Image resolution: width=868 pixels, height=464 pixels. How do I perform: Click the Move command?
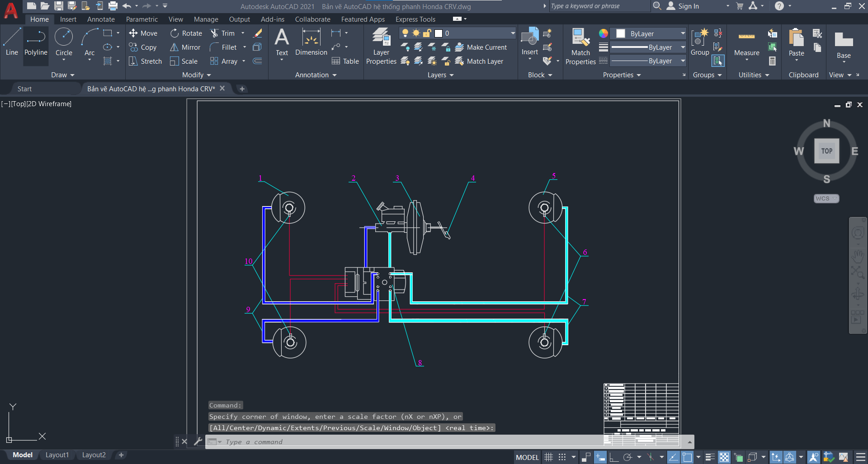tap(143, 33)
